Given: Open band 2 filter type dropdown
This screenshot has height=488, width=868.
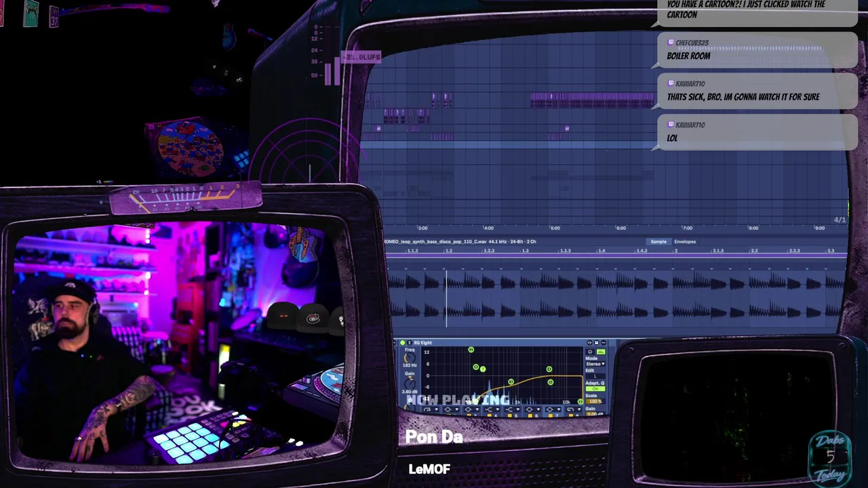Looking at the screenshot, I should click(451, 409).
